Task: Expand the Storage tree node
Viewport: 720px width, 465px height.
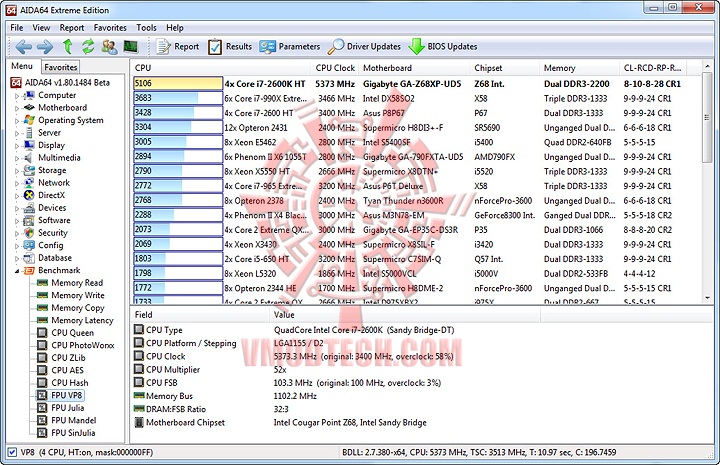Action: tap(17, 171)
